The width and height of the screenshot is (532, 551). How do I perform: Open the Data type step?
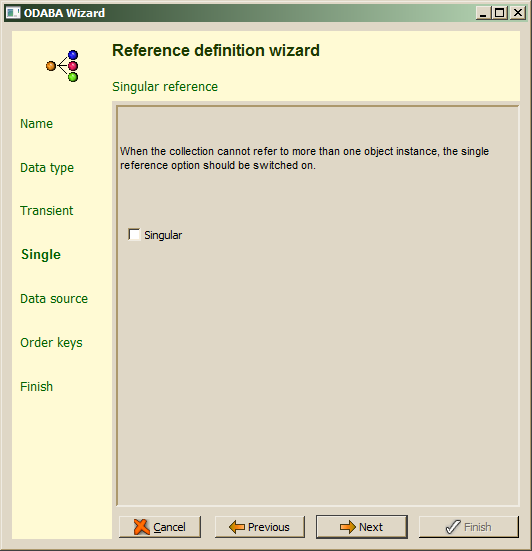click(x=47, y=168)
